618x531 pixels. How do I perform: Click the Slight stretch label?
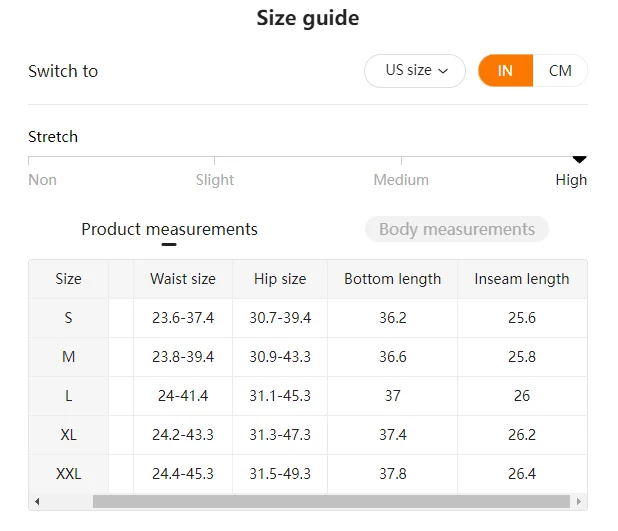click(x=215, y=180)
